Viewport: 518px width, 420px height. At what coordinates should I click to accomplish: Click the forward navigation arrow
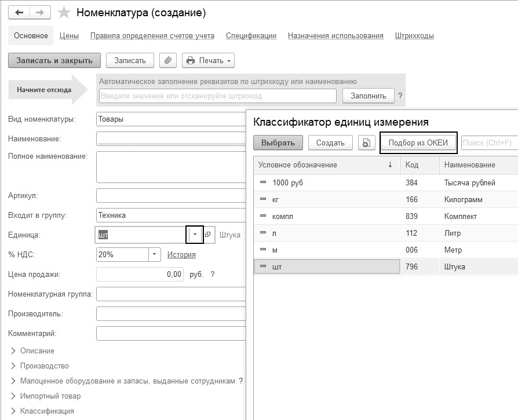click(x=40, y=12)
